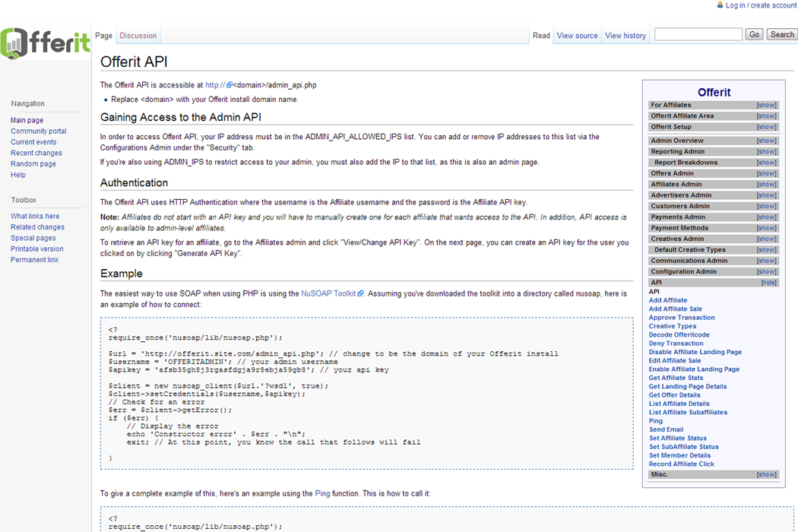Click the wiki search input field
Screen dimensions: 798x532
coord(698,34)
